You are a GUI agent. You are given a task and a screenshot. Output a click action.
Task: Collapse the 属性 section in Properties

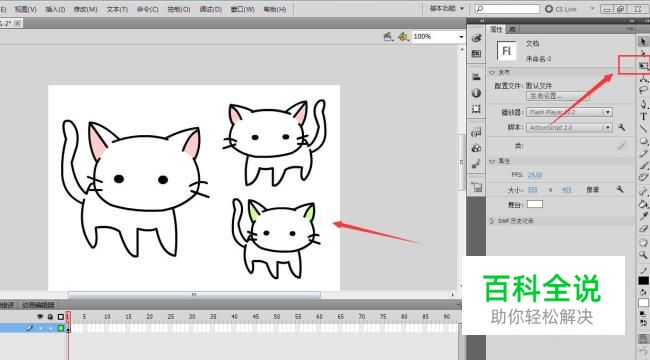tap(492, 161)
